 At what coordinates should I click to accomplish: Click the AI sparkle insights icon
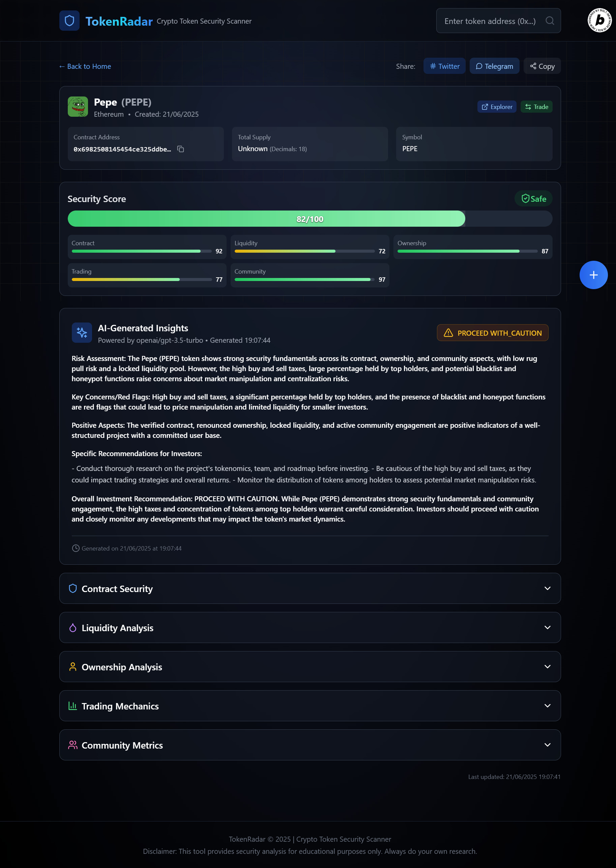pyautogui.click(x=82, y=333)
